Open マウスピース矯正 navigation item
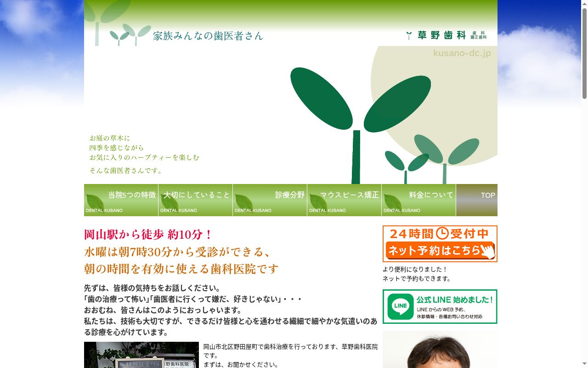588x368 pixels. click(344, 200)
